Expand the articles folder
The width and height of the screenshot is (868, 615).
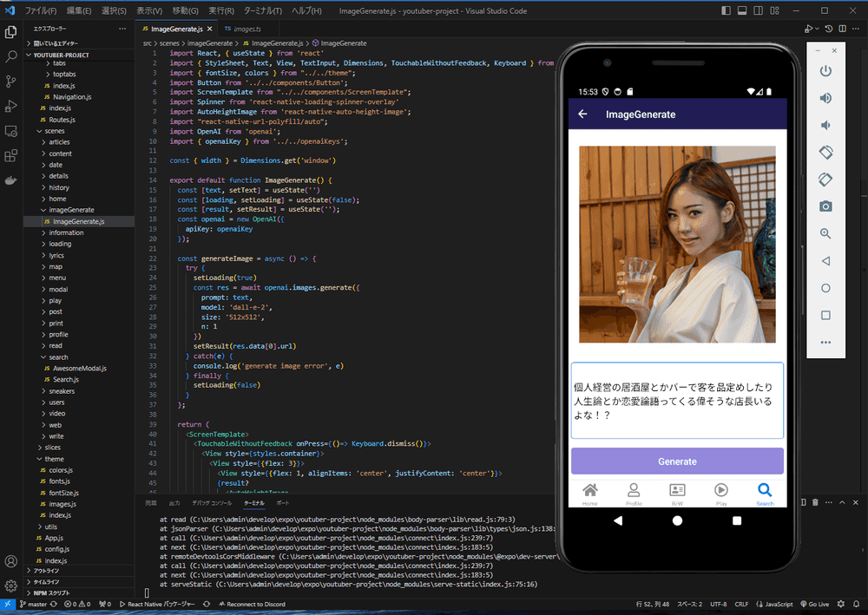point(59,142)
